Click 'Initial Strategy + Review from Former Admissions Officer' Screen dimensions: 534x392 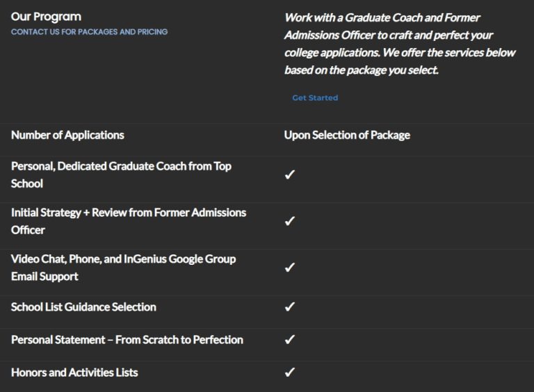(129, 221)
